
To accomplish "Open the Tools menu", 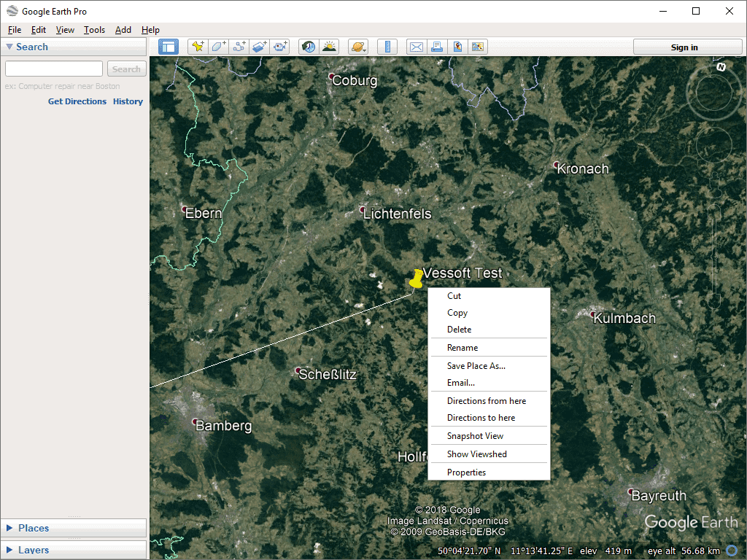I will pos(94,30).
